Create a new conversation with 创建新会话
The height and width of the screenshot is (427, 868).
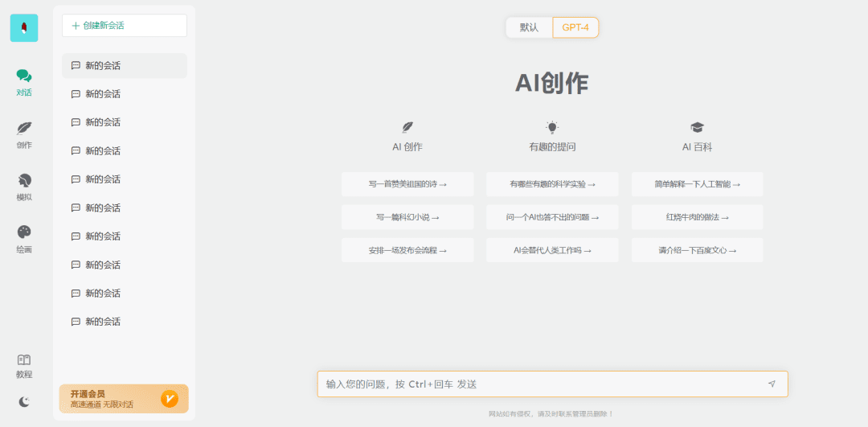125,26
